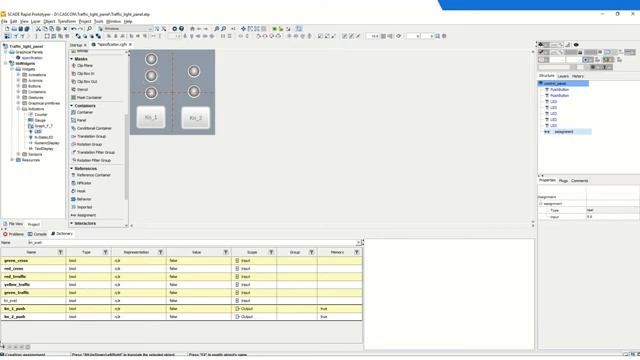The image size is (640, 360).
Task: Expand the Gestures folder in widget tree
Action: point(18,98)
